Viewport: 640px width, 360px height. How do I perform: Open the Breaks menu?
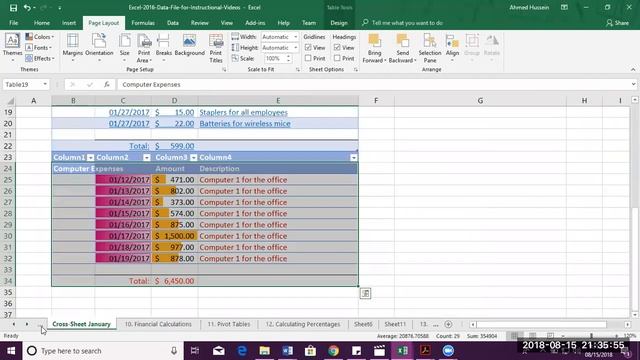[x=164, y=48]
